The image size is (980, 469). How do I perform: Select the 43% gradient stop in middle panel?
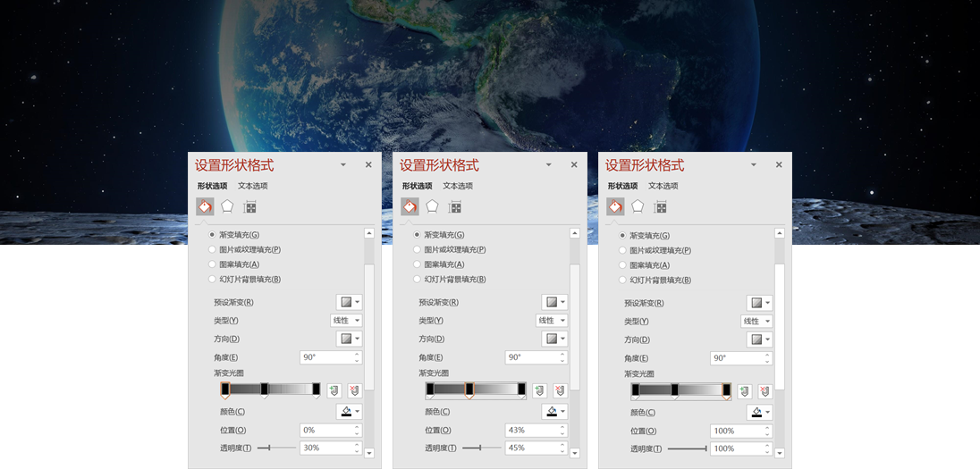469,390
